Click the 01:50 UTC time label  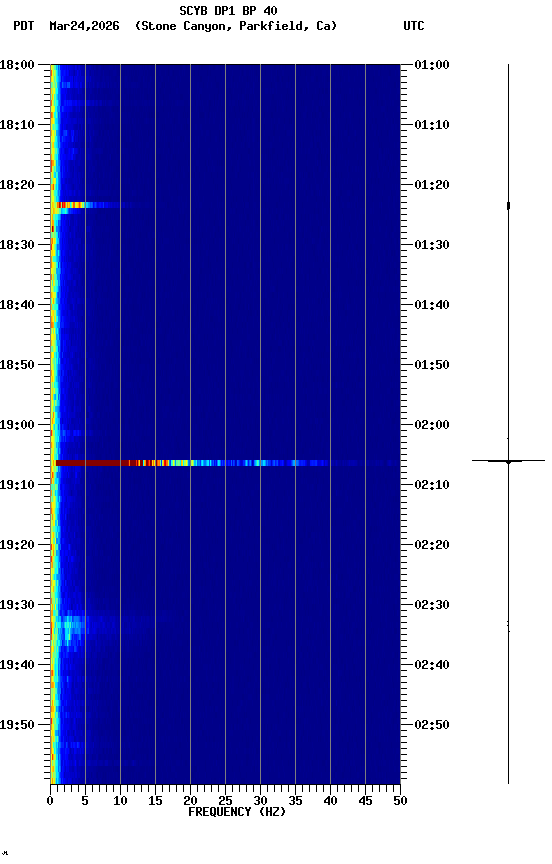click(x=432, y=365)
